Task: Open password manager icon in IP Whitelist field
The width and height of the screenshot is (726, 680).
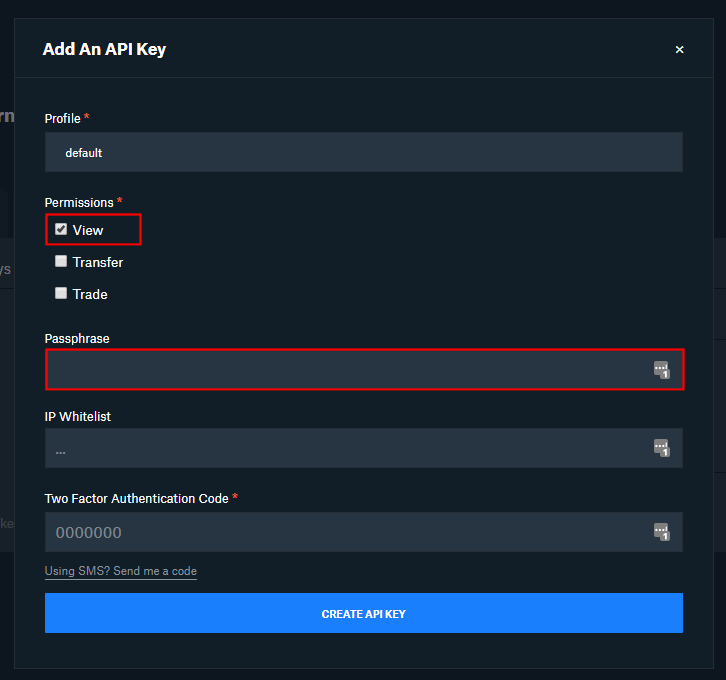Action: point(662,448)
